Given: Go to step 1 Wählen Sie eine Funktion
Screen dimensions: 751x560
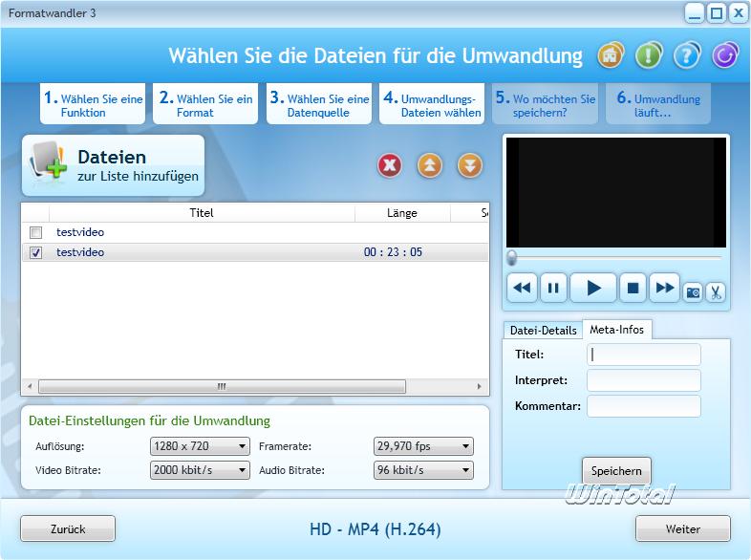Looking at the screenshot, I should click(93, 104).
